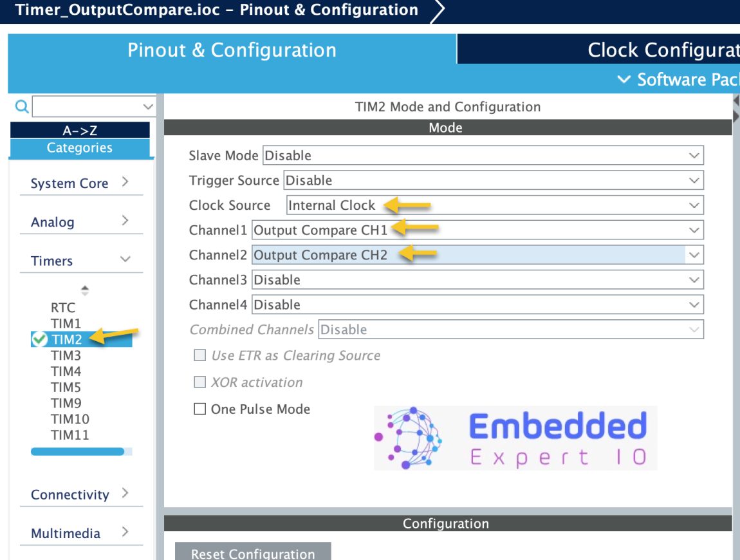This screenshot has width=740, height=560.
Task: Click the Embedded Expert IO logo
Action: pyautogui.click(x=515, y=437)
